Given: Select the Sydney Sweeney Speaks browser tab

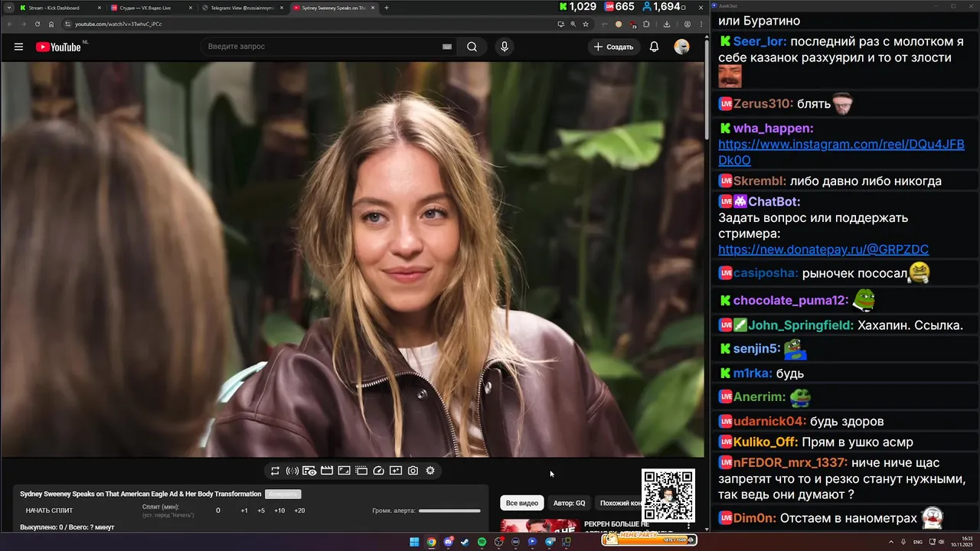Looking at the screenshot, I should pos(334,8).
